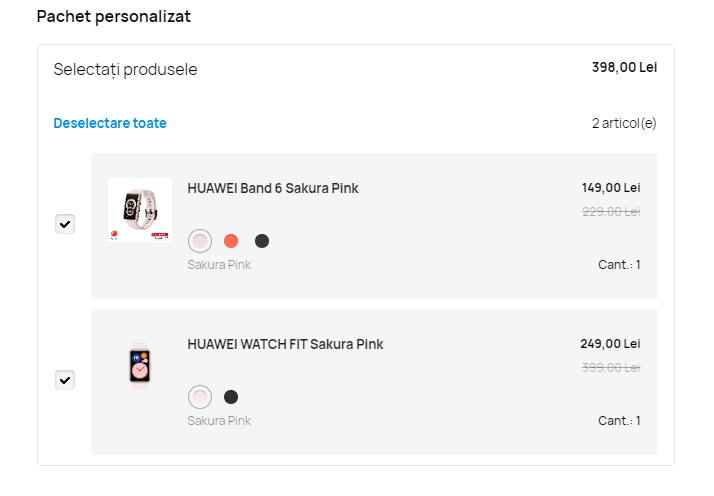Screen dimensions: 714x496
Task: Choose black color for Band 6
Action: click(x=262, y=241)
